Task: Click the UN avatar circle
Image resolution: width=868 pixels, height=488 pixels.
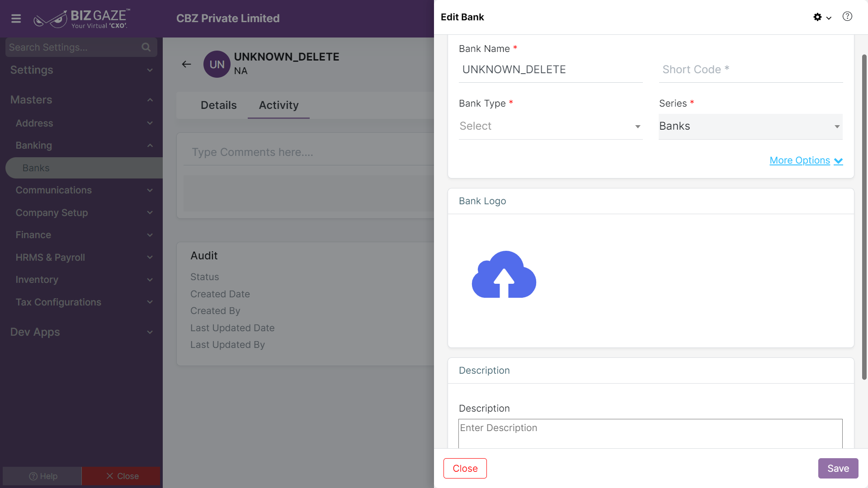Action: click(217, 64)
